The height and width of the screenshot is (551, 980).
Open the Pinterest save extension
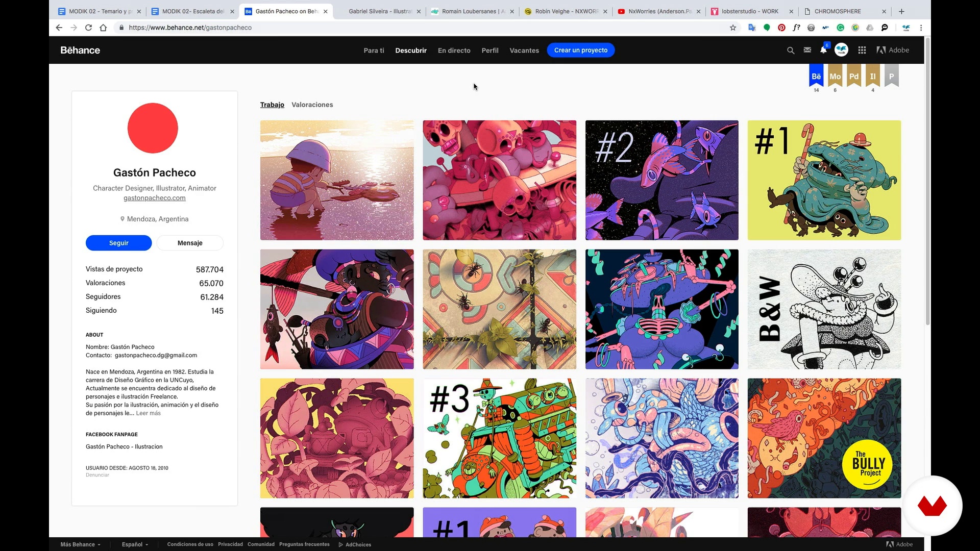pyautogui.click(x=781, y=28)
